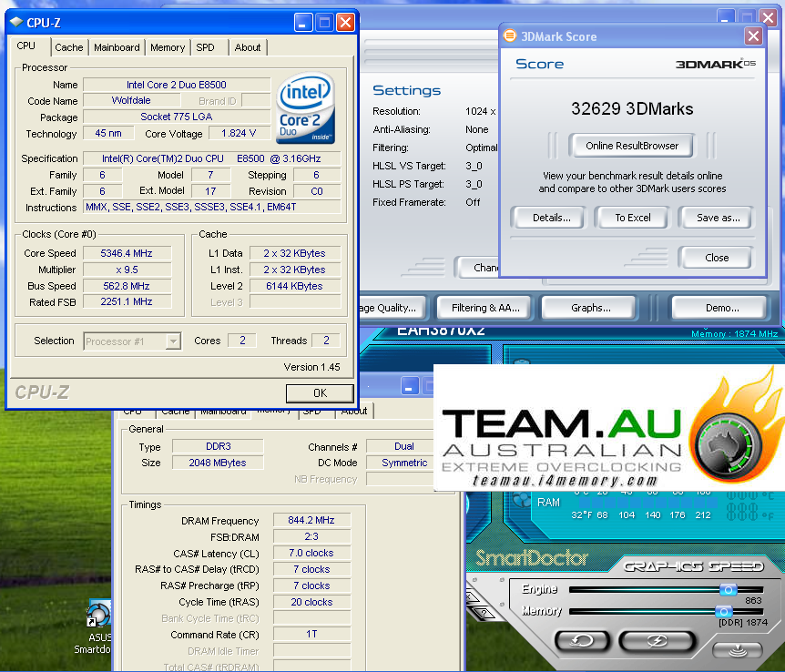This screenshot has width=785, height=672.
Task: Click the Threads count field
Action: 326,341
